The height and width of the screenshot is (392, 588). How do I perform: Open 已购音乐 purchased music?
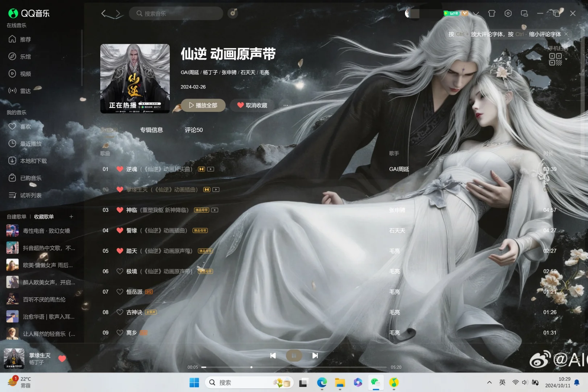(25, 178)
